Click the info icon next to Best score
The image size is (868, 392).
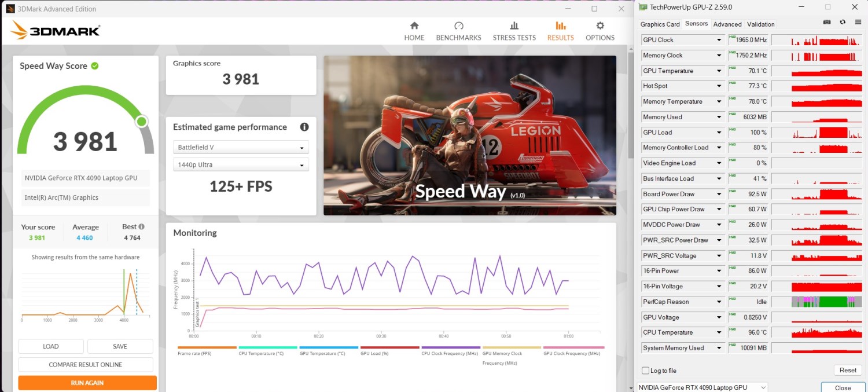pyautogui.click(x=141, y=227)
